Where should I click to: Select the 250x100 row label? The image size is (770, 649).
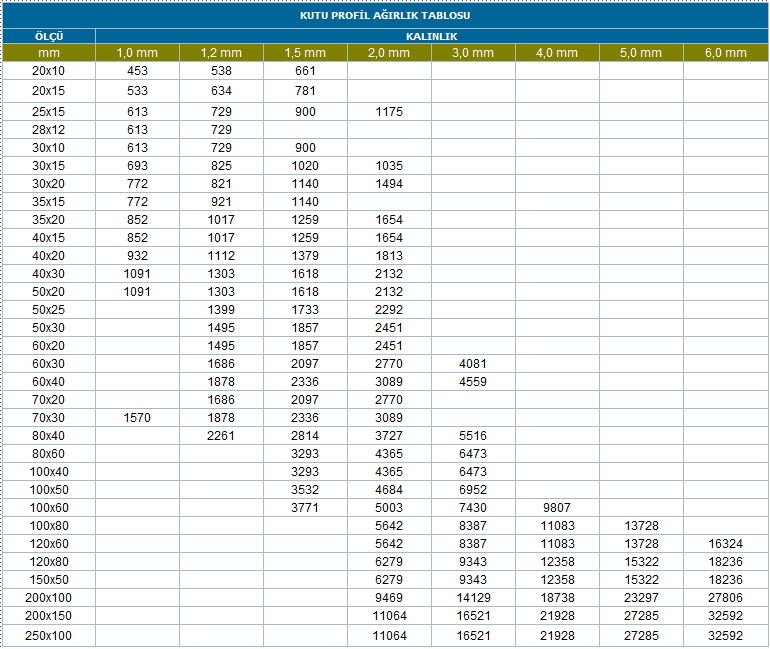tap(49, 636)
